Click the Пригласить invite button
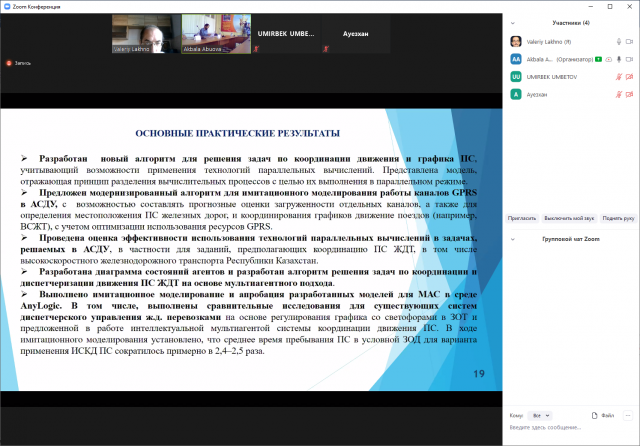Screen dimensions: 640x446 coord(522,218)
